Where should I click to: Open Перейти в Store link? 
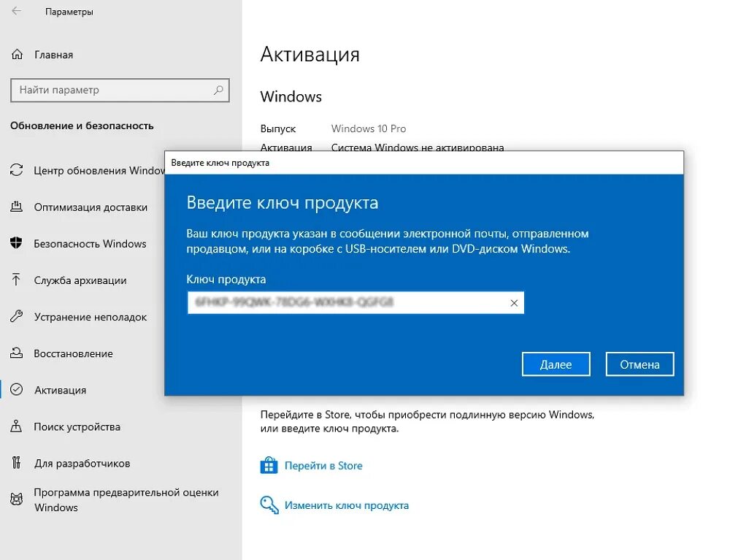(x=323, y=466)
